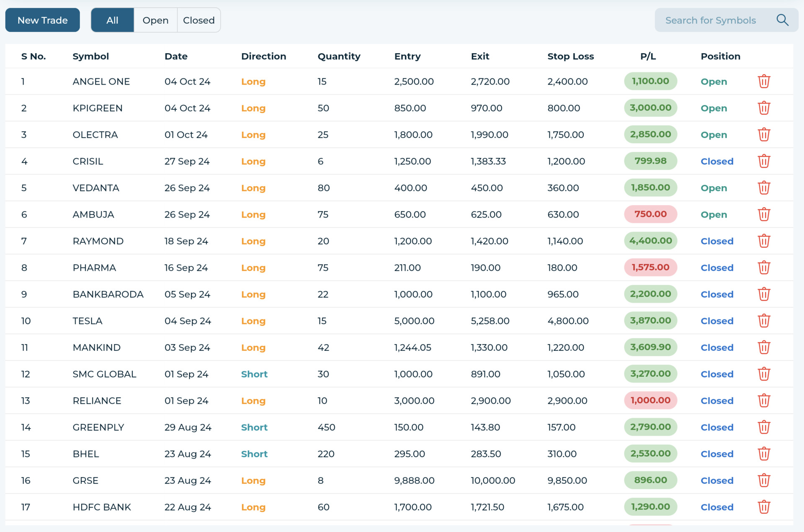Click the 22 Aug 24 date
The width and height of the screenshot is (804, 532).
point(188,507)
